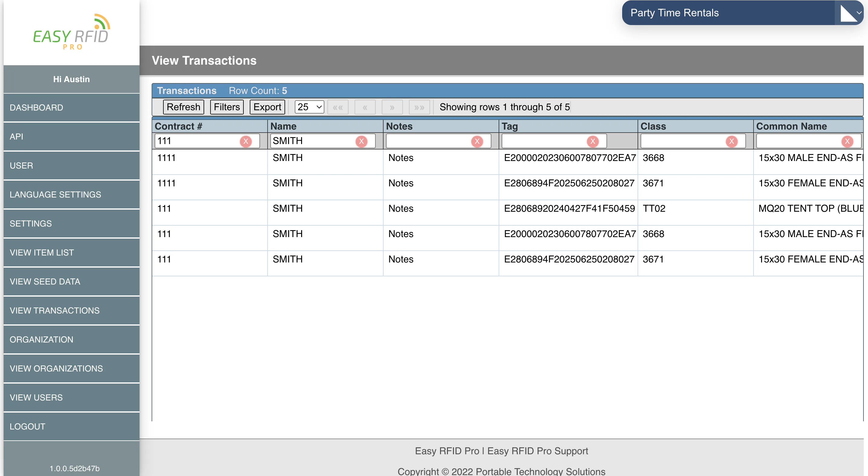Image resolution: width=868 pixels, height=476 pixels.
Task: Click the Showing rows 1 through 5 text
Action: pos(504,107)
